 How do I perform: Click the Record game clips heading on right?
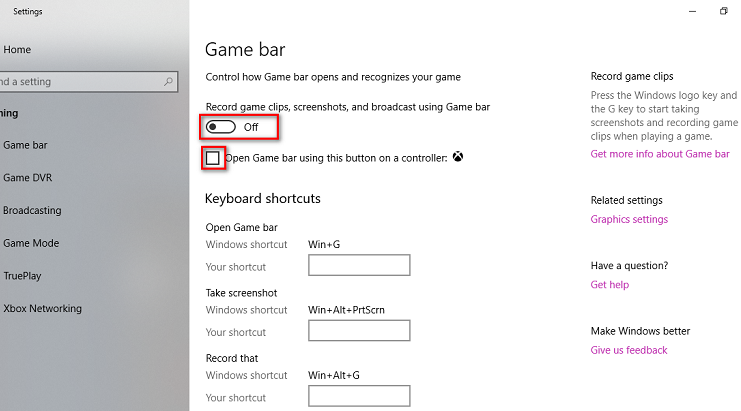(x=632, y=76)
